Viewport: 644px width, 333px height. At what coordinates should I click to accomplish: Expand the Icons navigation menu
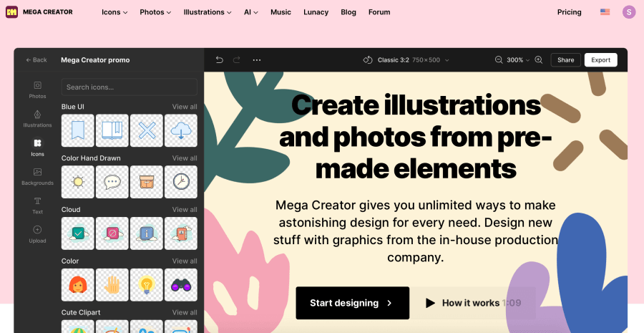point(114,12)
